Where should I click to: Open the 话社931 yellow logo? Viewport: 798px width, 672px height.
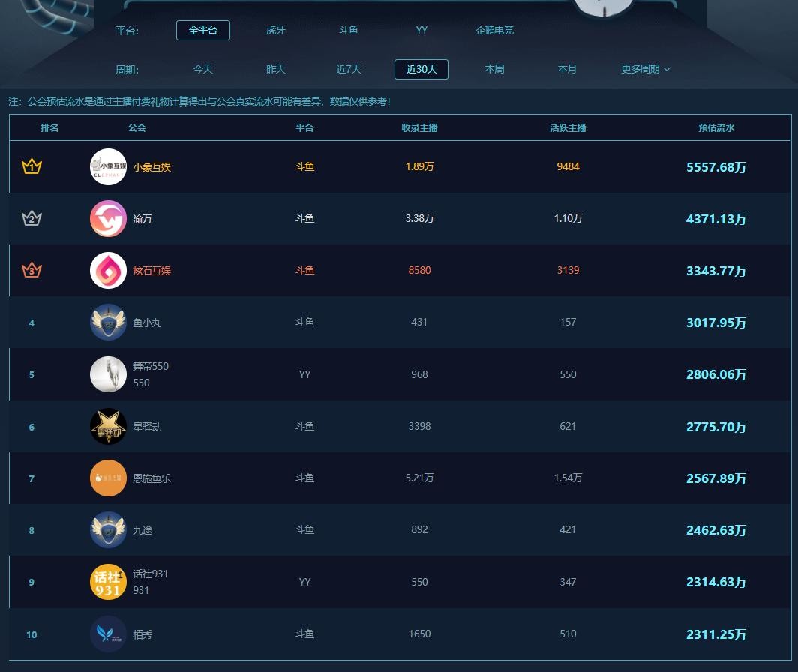[x=108, y=582]
